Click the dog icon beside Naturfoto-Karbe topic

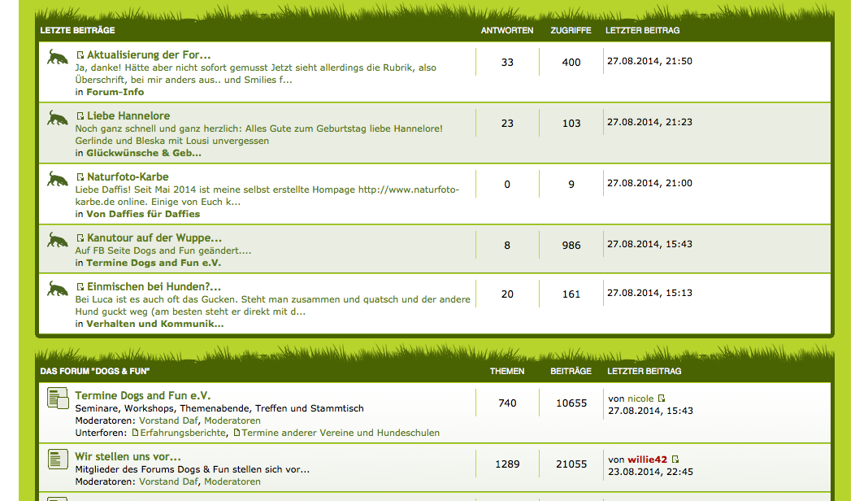click(57, 180)
